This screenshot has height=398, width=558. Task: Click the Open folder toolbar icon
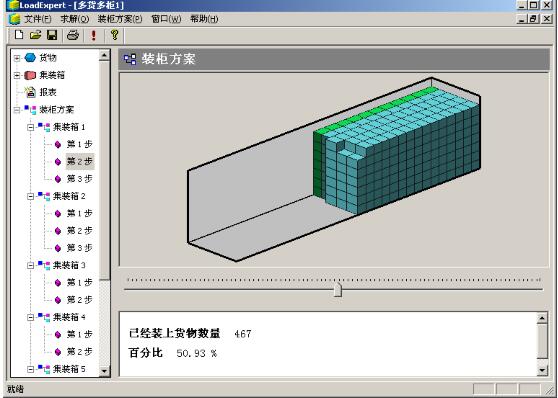(36, 35)
